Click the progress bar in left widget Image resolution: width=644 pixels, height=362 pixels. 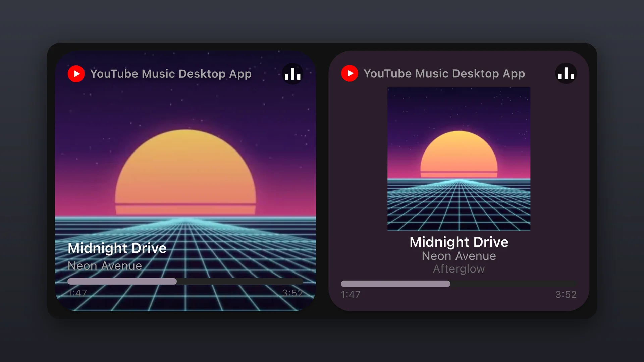tap(185, 281)
